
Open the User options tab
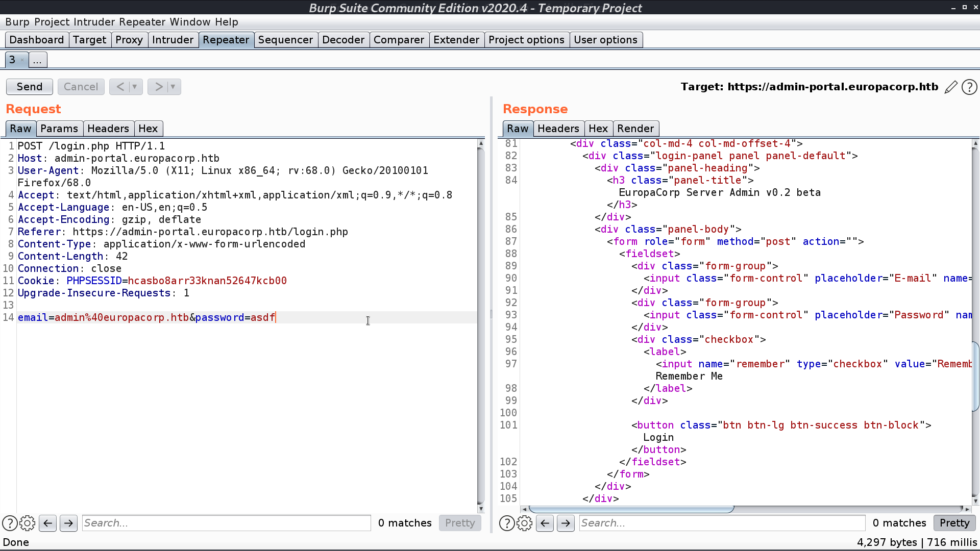click(x=605, y=40)
